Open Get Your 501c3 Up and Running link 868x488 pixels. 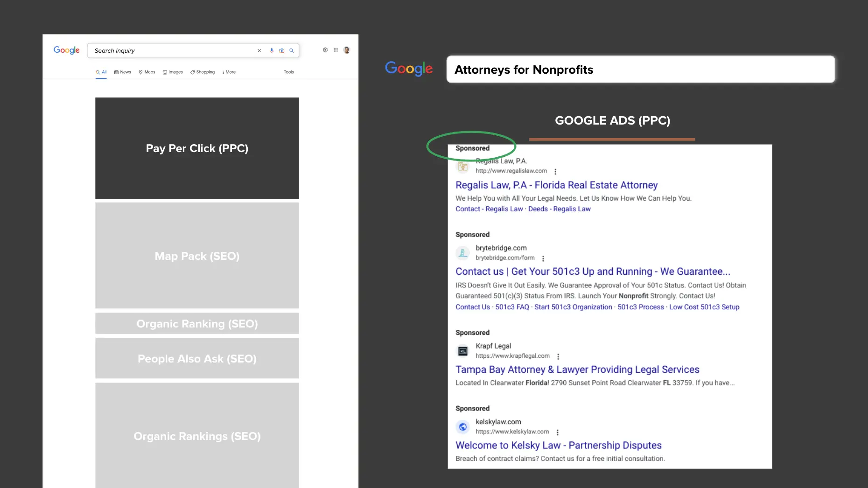point(593,272)
